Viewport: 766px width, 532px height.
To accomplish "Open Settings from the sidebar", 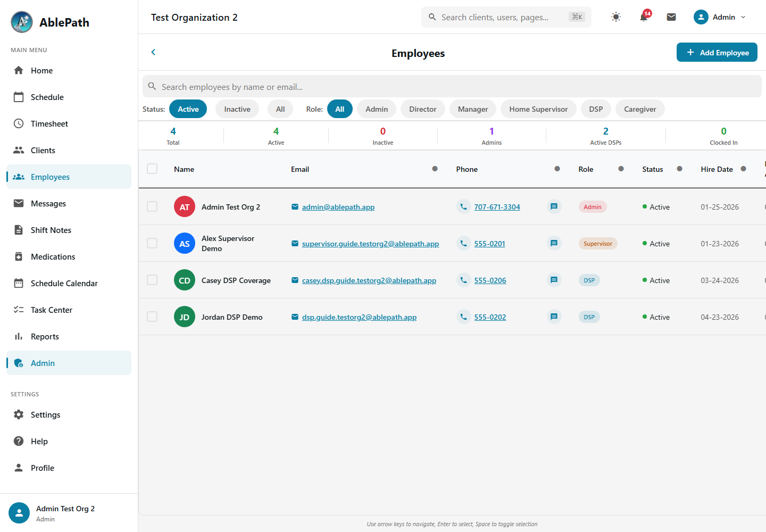I will pos(69,414).
